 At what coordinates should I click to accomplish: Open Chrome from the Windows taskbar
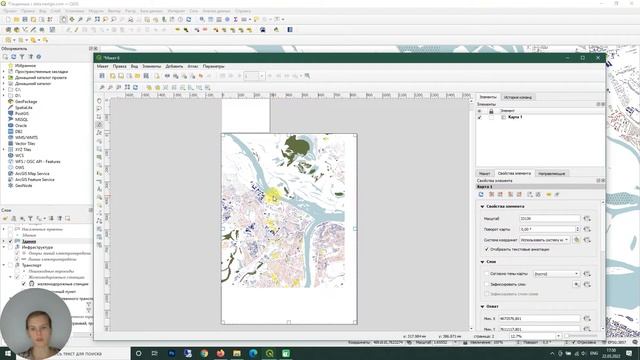204,353
